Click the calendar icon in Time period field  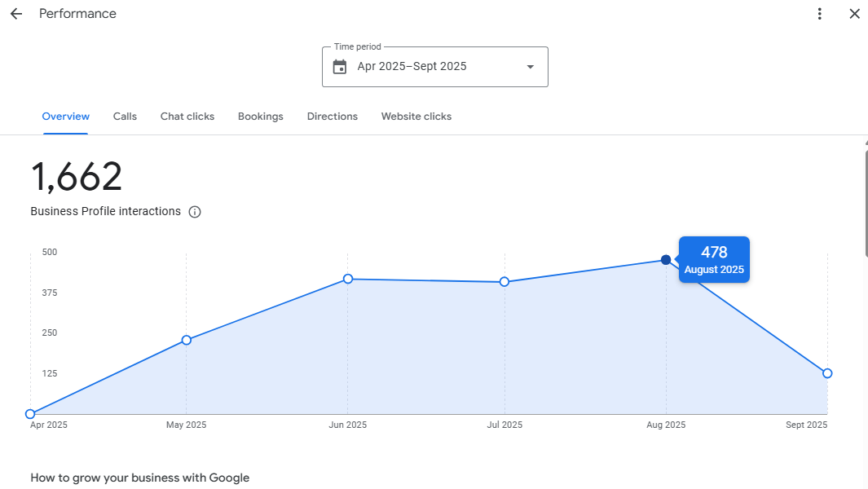click(339, 66)
